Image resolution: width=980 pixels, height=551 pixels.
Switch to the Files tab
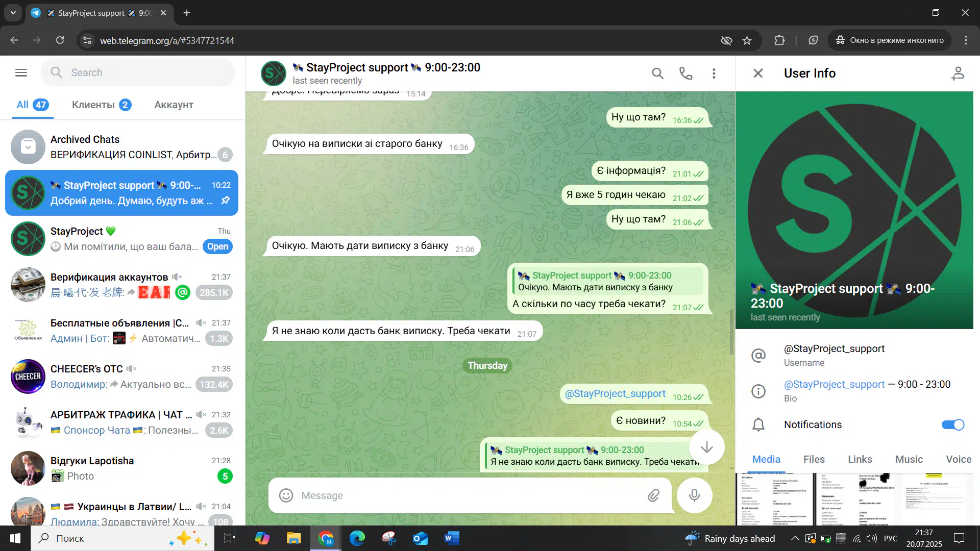(x=814, y=459)
